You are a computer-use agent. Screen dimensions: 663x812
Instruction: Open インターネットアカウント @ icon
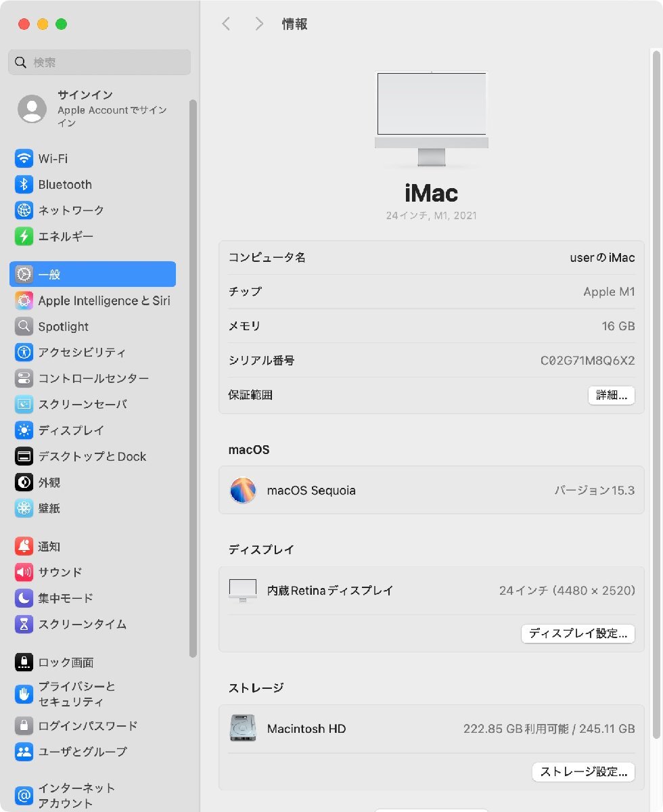24,795
